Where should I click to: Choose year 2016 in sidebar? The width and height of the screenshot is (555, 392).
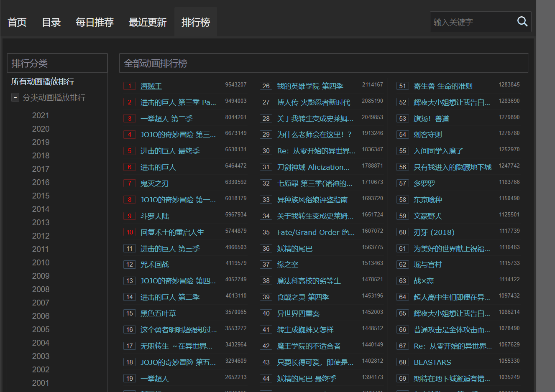(x=41, y=182)
